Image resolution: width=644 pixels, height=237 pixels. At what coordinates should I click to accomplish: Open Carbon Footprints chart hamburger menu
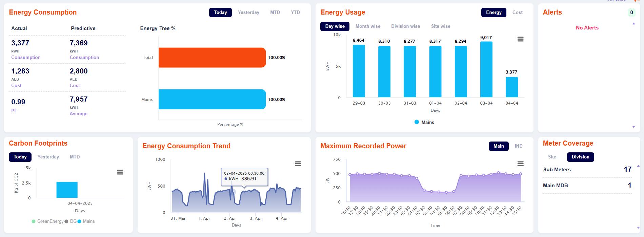tap(120, 172)
